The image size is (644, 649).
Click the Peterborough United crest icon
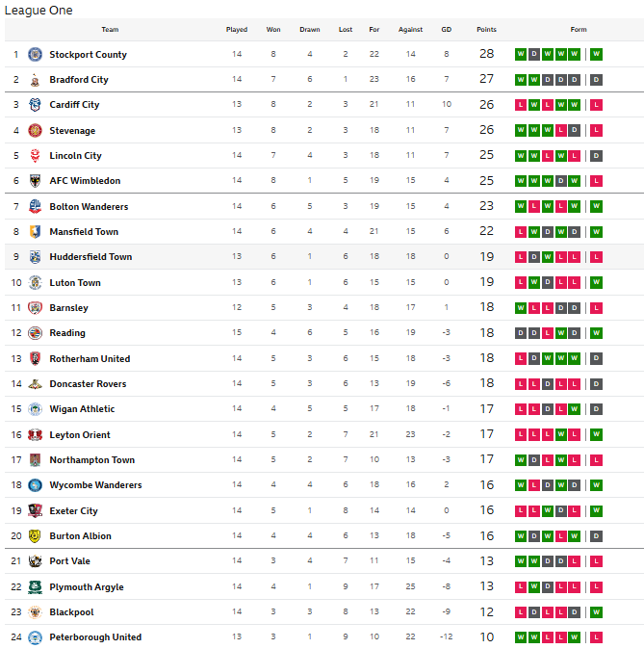pos(36,637)
